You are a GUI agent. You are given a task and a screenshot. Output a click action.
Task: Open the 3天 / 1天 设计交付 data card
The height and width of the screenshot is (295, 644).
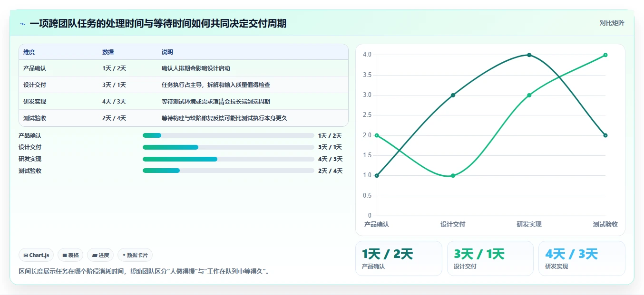pyautogui.click(x=490, y=258)
